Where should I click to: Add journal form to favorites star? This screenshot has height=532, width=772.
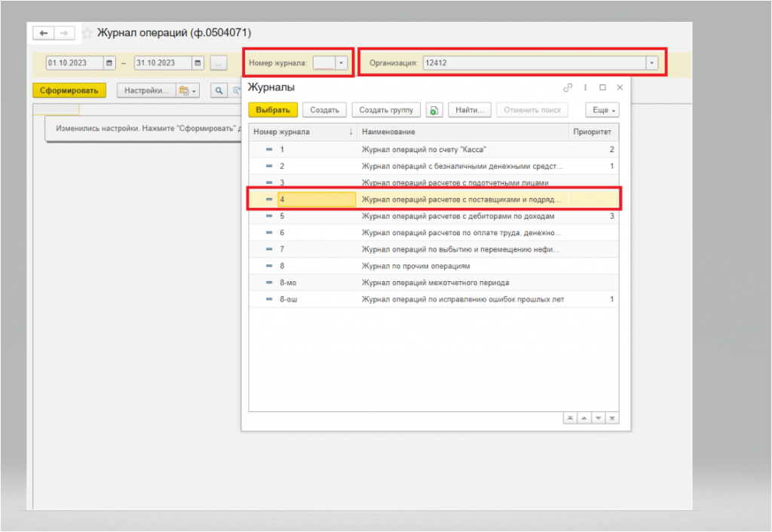87,33
